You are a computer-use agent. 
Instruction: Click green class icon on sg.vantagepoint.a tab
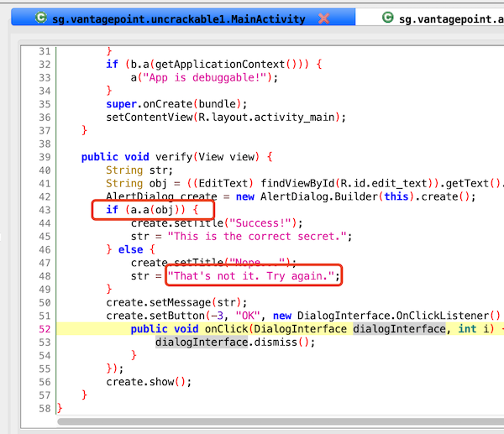[387, 18]
